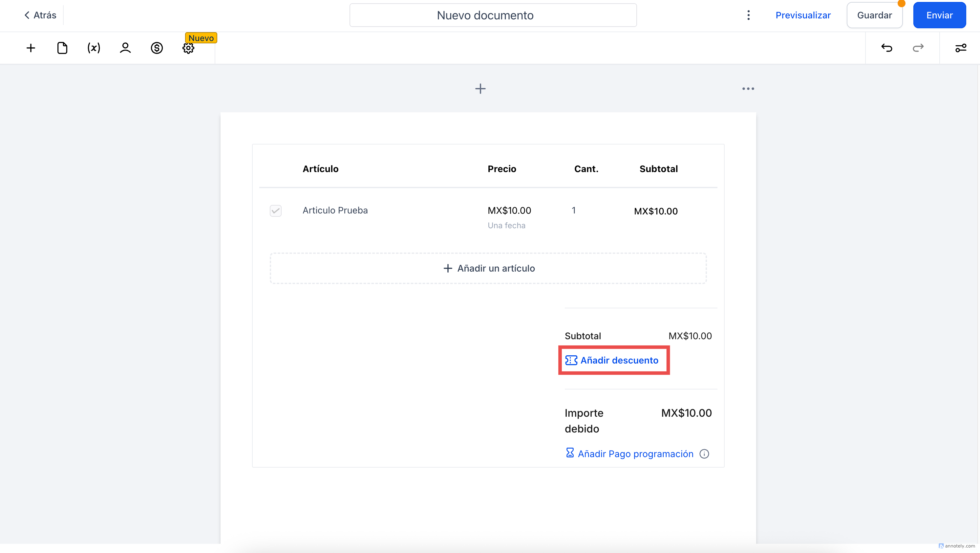The width and height of the screenshot is (980, 553).
Task: Open the recipients person icon
Action: [125, 48]
